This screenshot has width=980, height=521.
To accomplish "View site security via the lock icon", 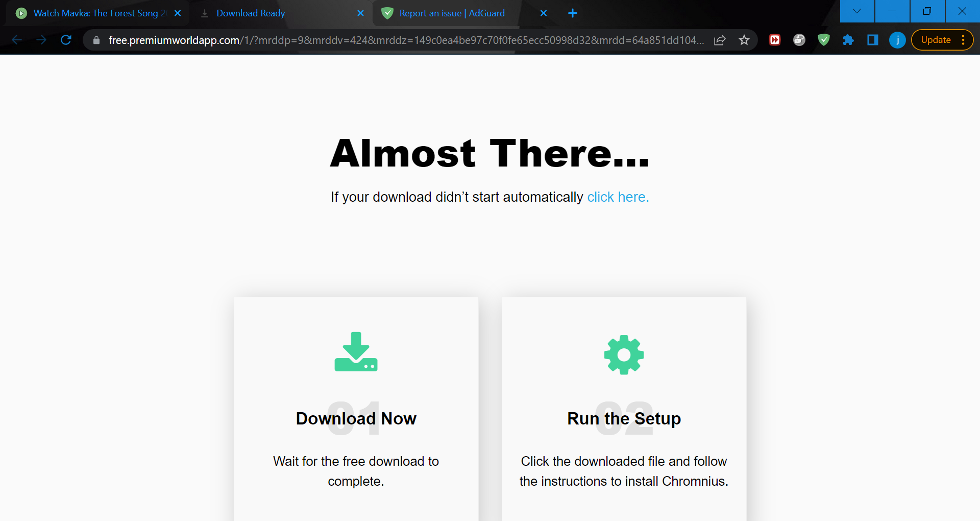I will pyautogui.click(x=95, y=40).
